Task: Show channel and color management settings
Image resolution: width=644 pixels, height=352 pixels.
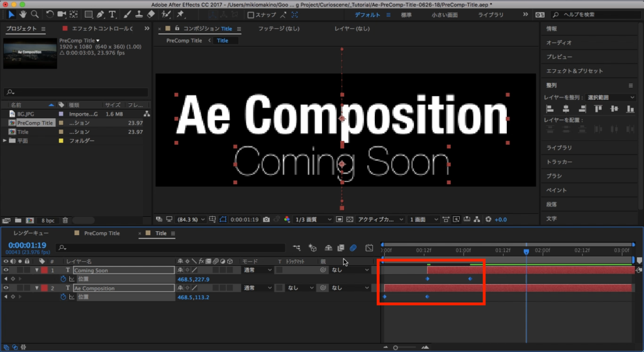Action: [x=287, y=219]
